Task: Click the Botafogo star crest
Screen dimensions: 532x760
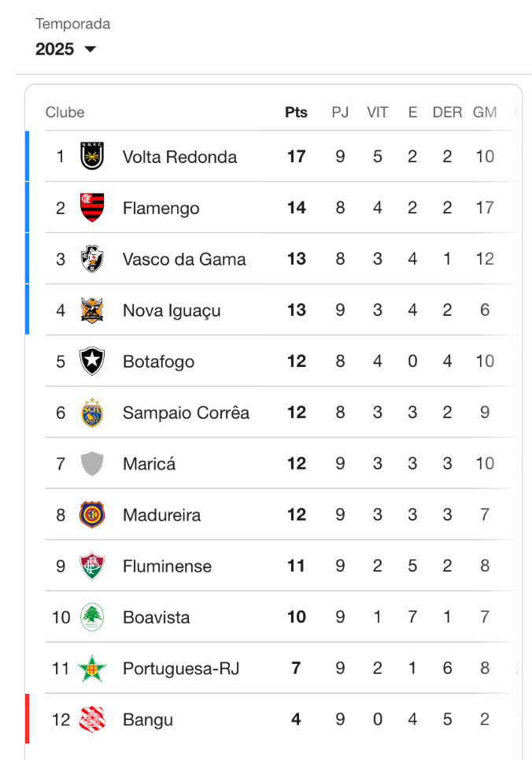Action: coord(92,361)
